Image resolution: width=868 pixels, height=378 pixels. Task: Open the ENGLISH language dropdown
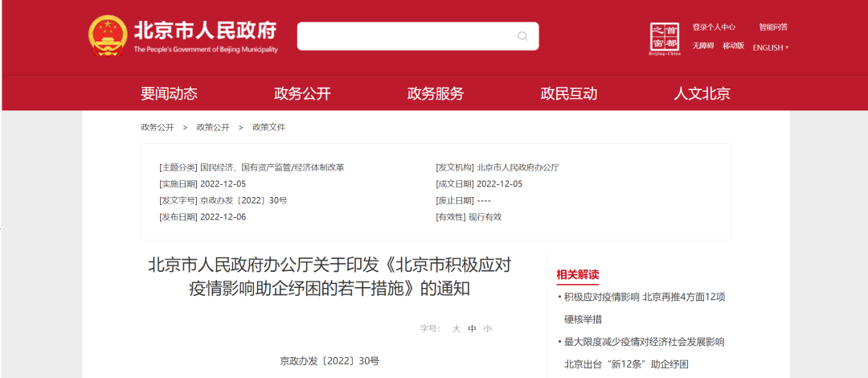(x=770, y=47)
